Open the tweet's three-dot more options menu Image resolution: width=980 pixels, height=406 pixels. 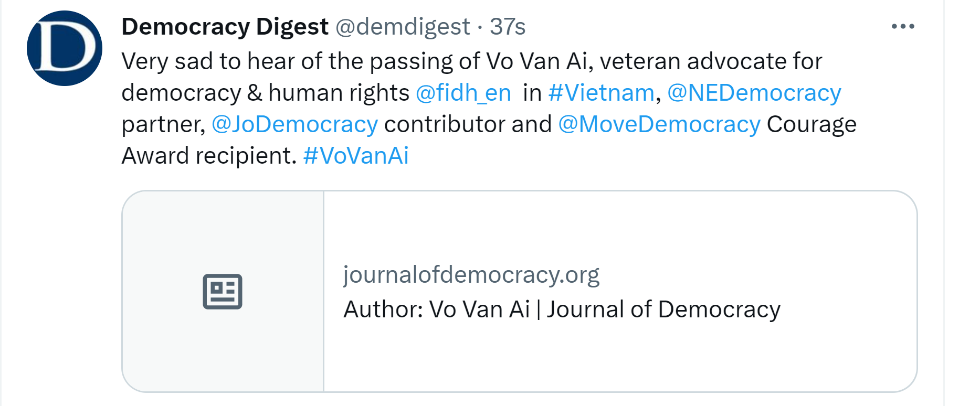pos(903,26)
